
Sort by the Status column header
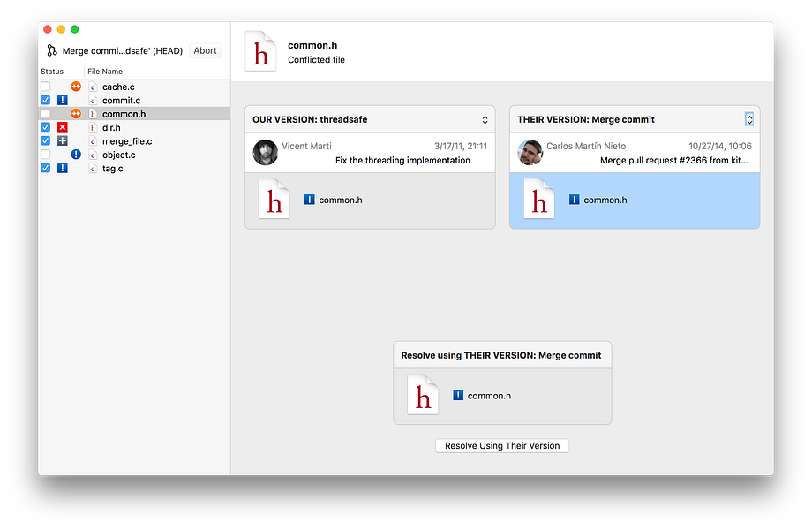coord(52,72)
